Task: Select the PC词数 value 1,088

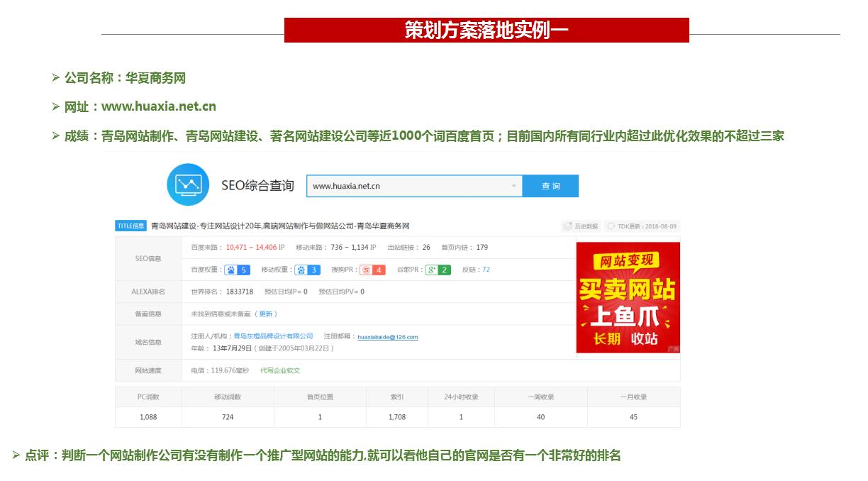Action: (x=148, y=417)
